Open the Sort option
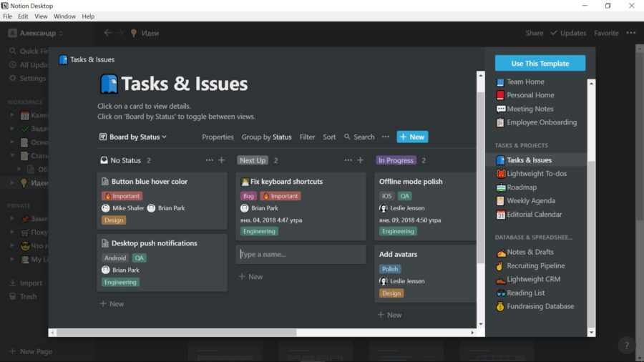Screen dimensions: 644x362 (x=329, y=137)
